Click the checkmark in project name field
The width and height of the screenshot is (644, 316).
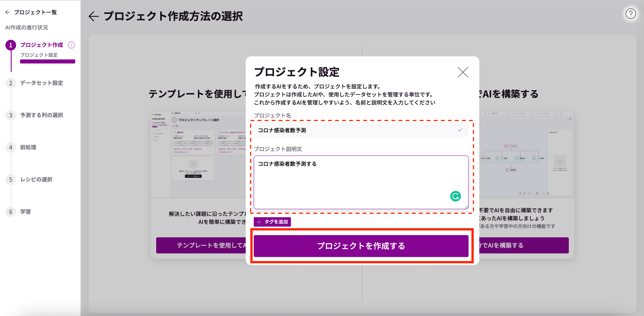click(x=460, y=130)
